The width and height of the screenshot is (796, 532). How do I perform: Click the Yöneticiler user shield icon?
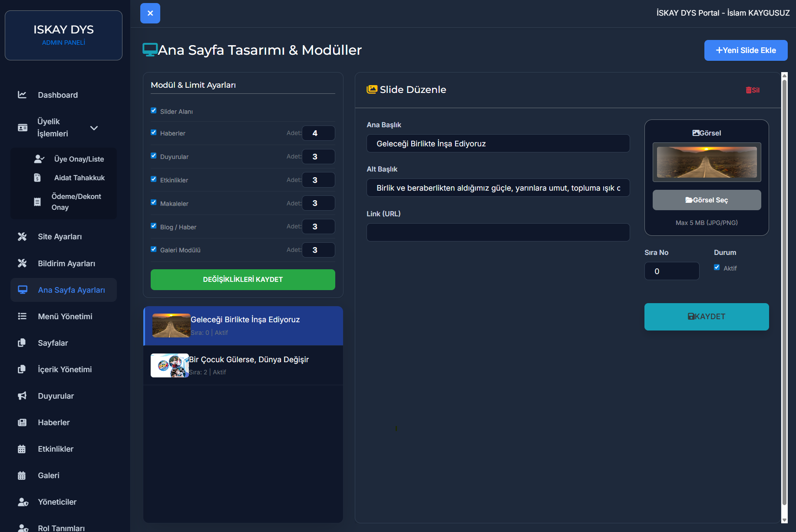coord(23,502)
